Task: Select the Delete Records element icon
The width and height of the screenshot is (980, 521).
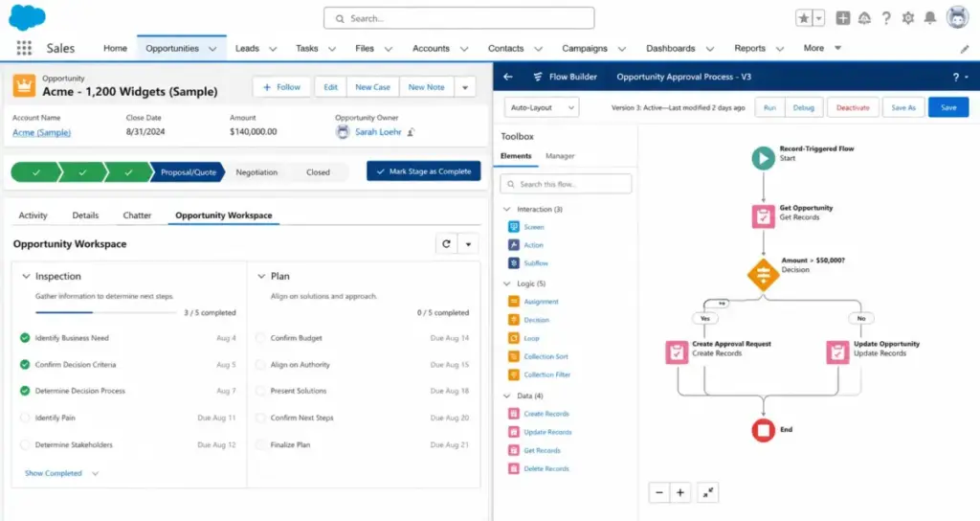Action: (514, 468)
